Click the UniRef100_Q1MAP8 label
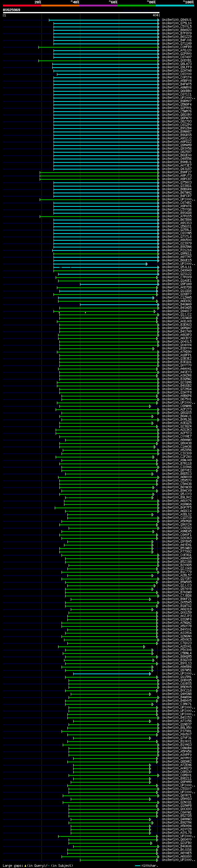This screenshot has width=197, height=868. click(x=176, y=806)
